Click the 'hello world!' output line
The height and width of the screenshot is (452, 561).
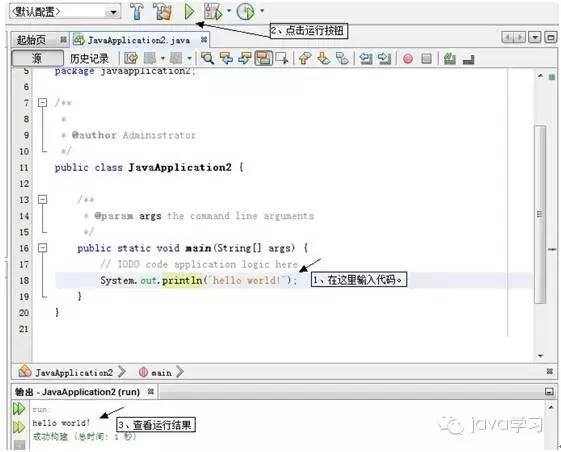pos(61,423)
